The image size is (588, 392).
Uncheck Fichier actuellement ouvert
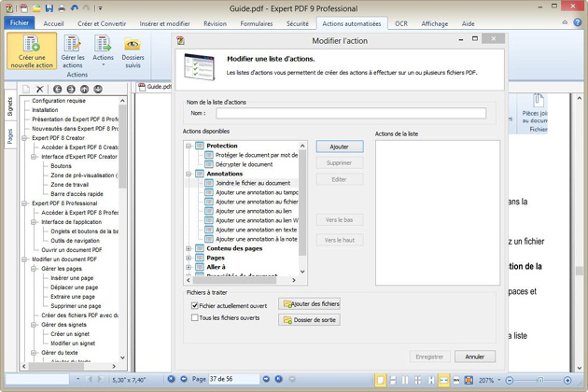point(195,306)
